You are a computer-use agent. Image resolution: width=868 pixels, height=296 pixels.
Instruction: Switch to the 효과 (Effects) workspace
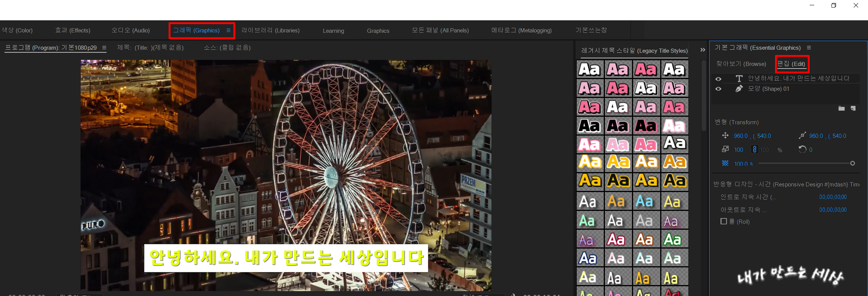pos(73,31)
